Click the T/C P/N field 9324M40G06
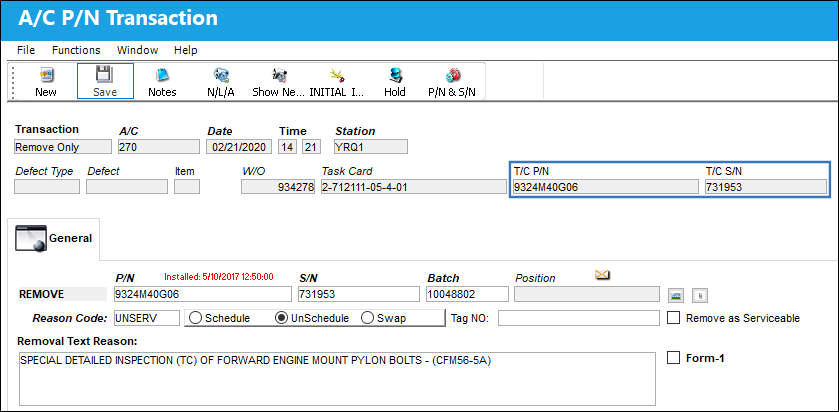Screen dimensions: 839x412 point(605,187)
